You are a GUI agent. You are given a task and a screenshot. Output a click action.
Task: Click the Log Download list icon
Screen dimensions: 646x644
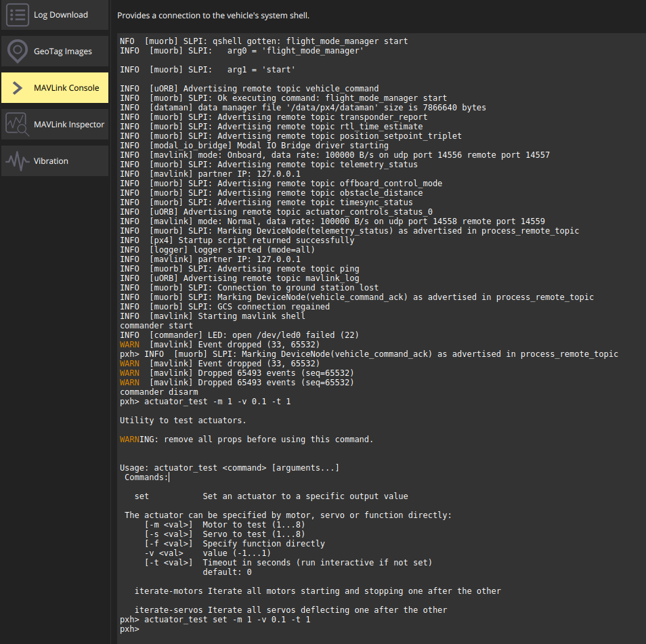(x=18, y=14)
